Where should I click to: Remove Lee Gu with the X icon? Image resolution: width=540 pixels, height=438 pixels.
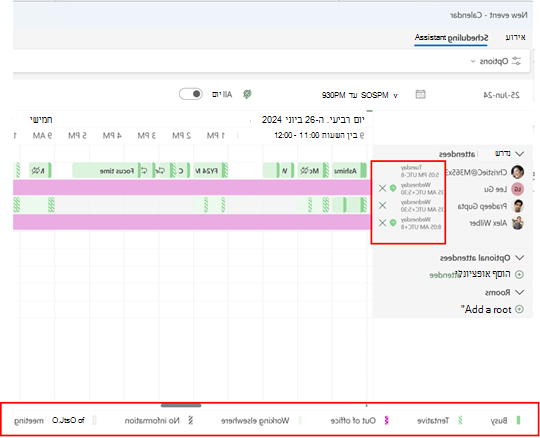click(x=382, y=188)
